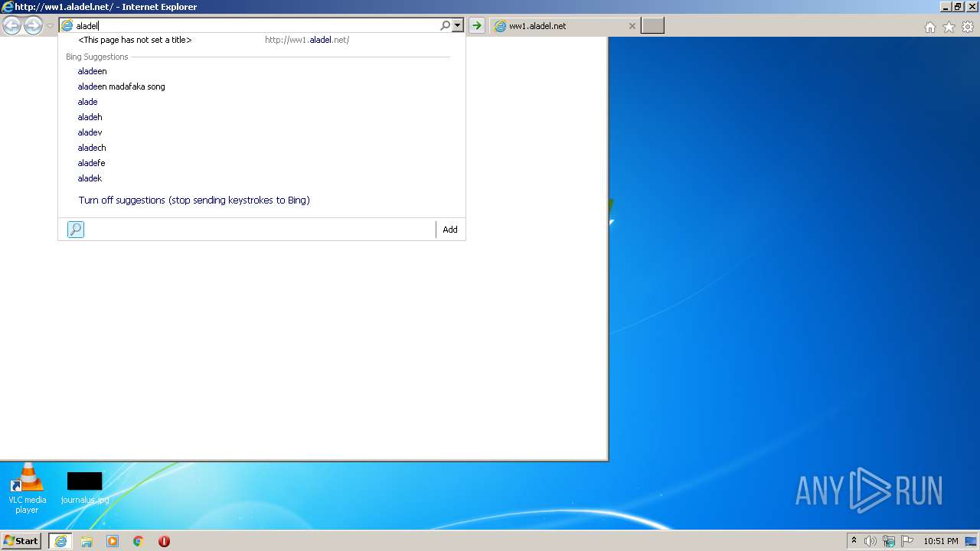The image size is (980, 551).
Task: Click the 10:51 PM clock
Action: [x=941, y=541]
